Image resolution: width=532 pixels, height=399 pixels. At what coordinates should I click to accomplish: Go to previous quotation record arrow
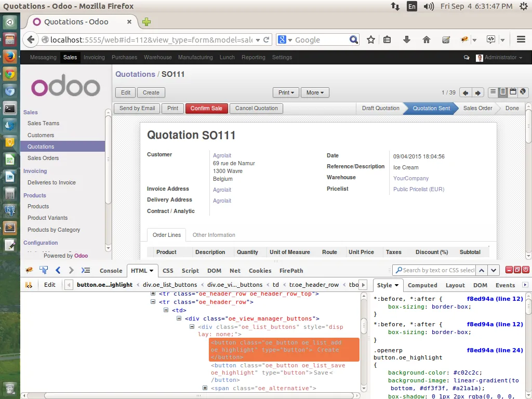click(465, 92)
